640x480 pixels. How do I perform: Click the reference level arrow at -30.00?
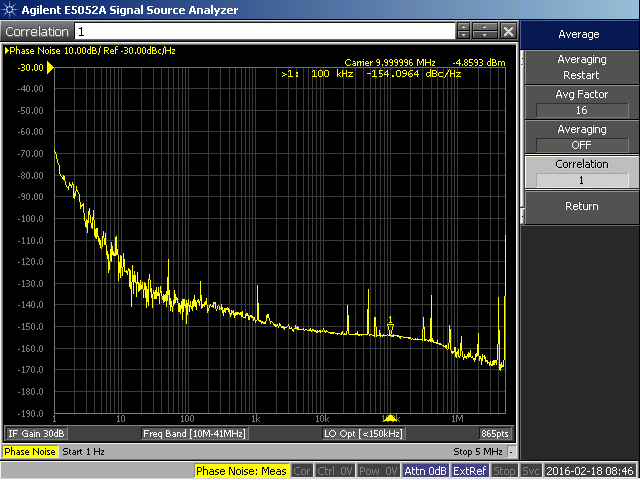(52, 67)
